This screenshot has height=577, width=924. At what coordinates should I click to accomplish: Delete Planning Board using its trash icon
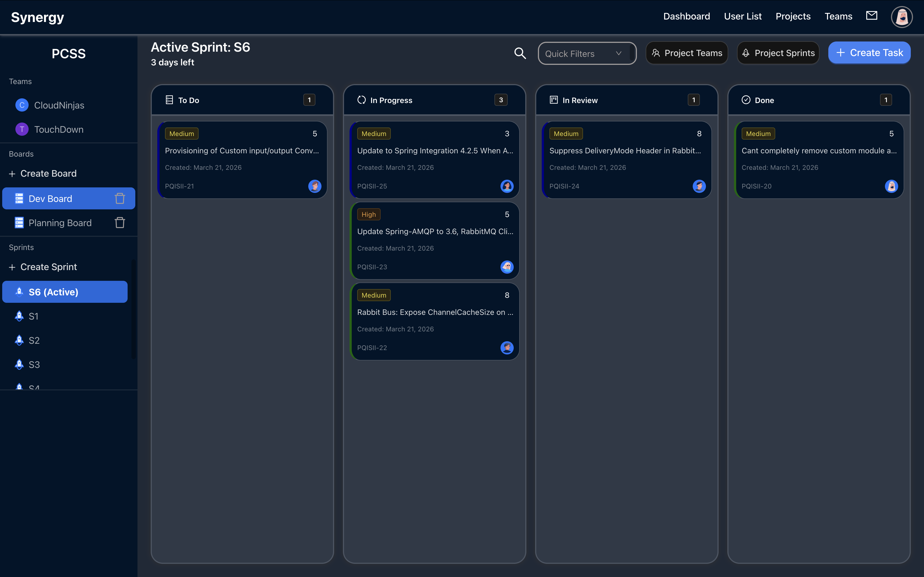pyautogui.click(x=120, y=223)
